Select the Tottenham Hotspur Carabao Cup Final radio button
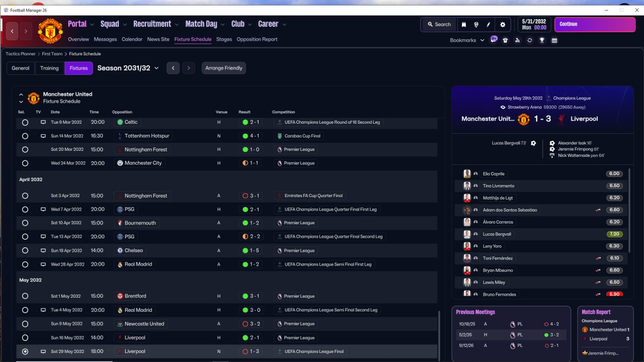This screenshot has height=362, width=644. pyautogui.click(x=25, y=136)
